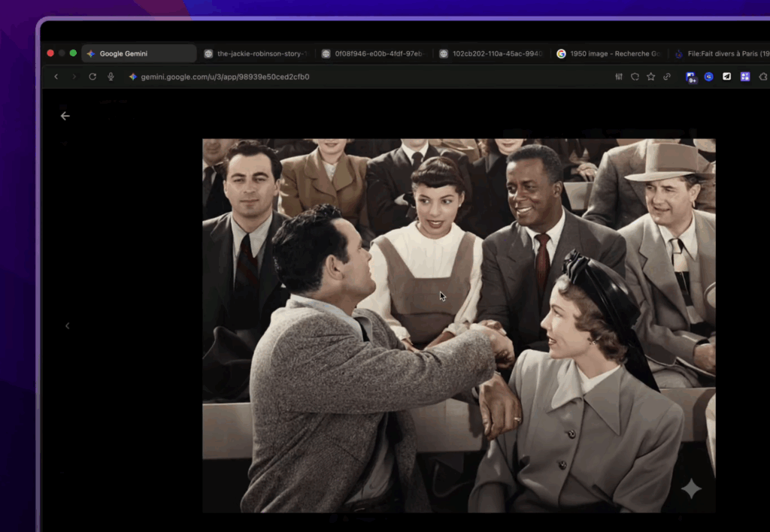The image size is (770, 532).
Task: Reload the page with the refresh icon
Action: pos(92,77)
